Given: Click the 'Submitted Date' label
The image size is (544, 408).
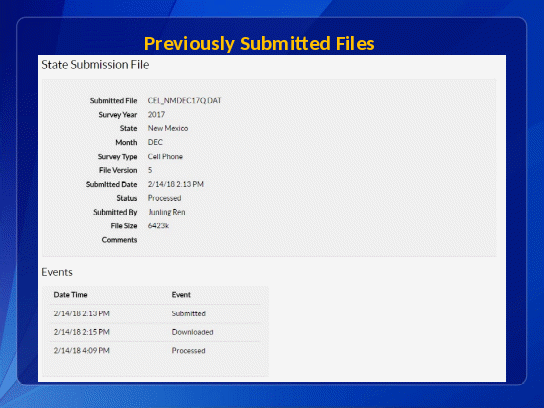Looking at the screenshot, I should point(111,184).
